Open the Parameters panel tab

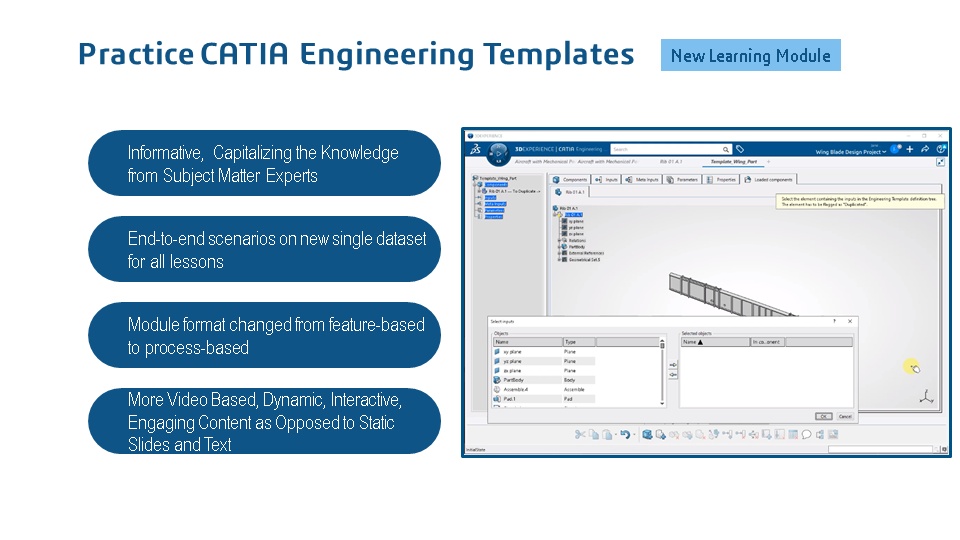click(x=682, y=179)
